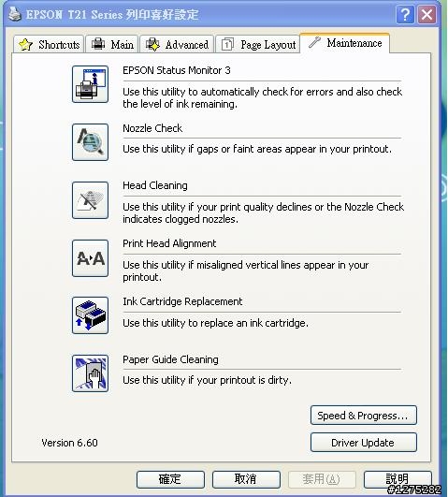Confirm with the 確定 button

pyautogui.click(x=170, y=479)
